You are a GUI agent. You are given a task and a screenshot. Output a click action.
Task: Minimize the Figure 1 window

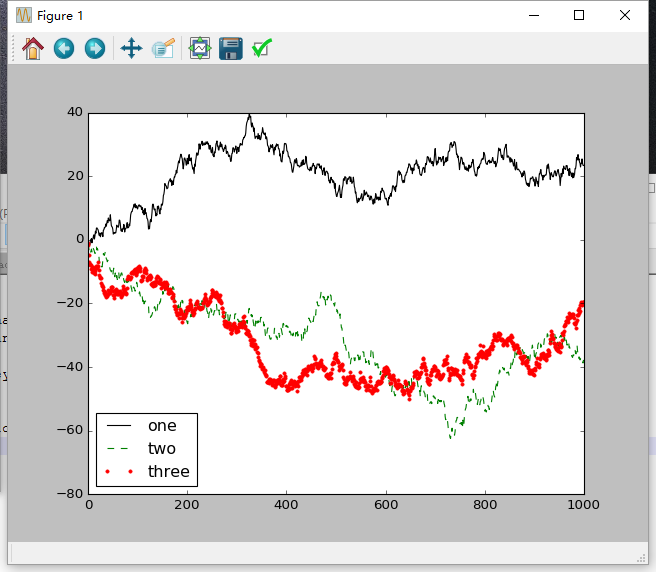[x=534, y=15]
